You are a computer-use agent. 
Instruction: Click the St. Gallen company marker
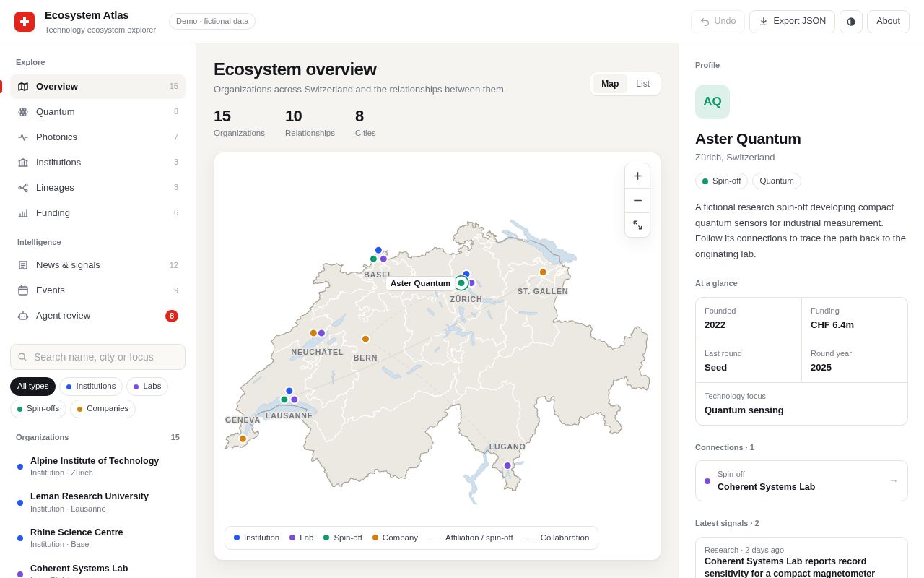543,272
